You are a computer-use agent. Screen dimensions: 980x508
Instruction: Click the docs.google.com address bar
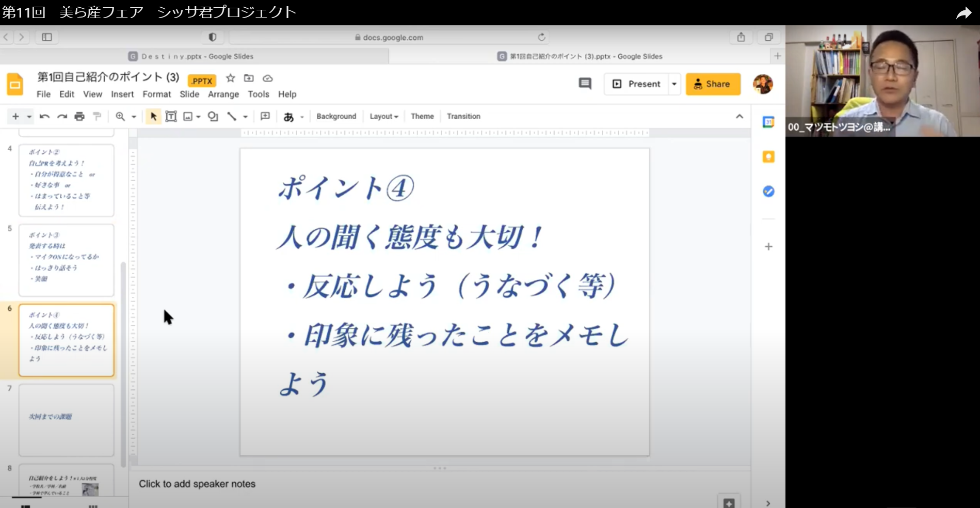click(389, 37)
